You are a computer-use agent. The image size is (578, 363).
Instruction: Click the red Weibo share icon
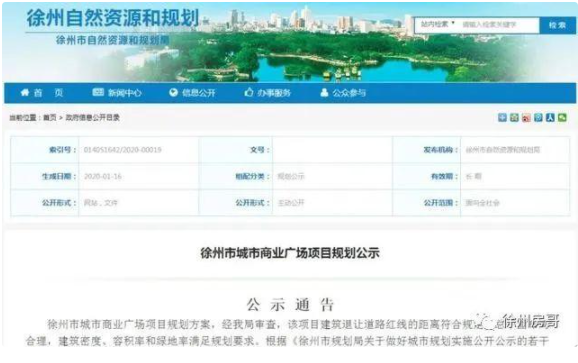526,118
